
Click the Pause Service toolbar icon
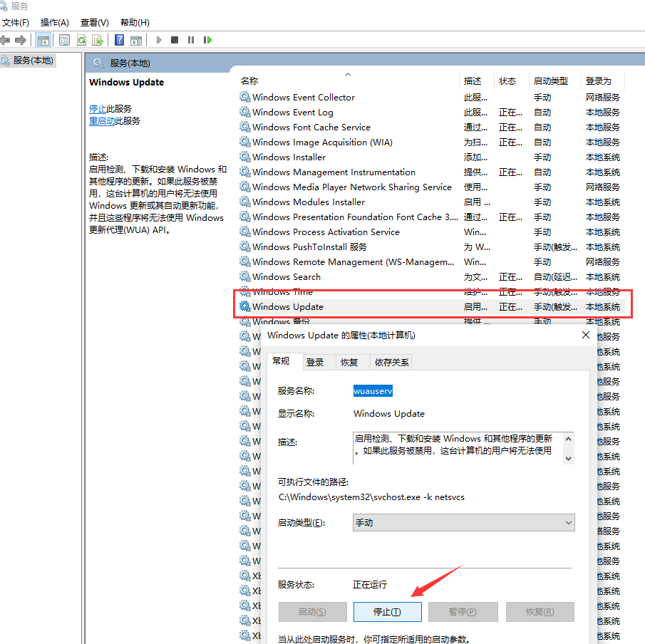coord(190,40)
